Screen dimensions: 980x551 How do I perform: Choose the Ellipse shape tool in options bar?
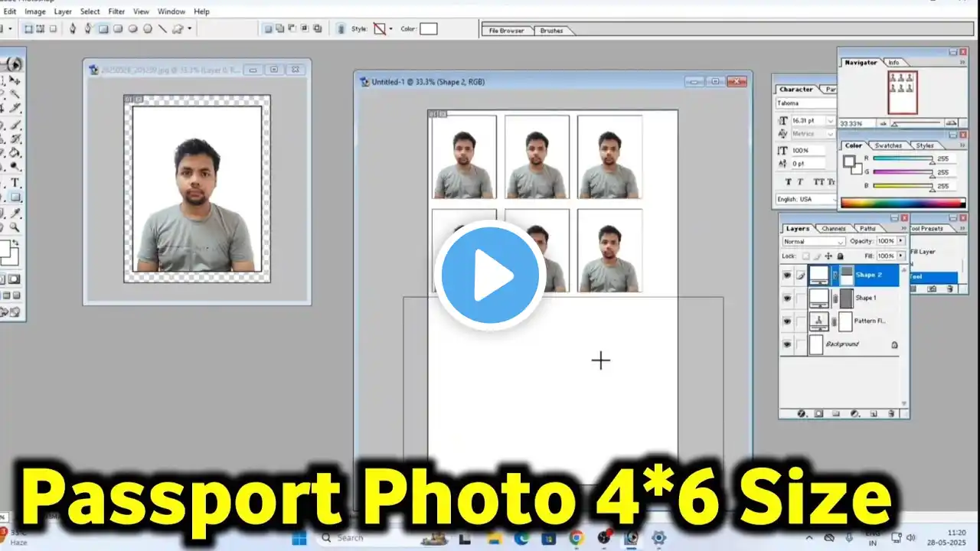pos(132,29)
